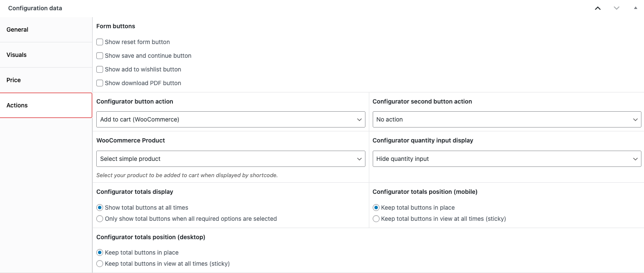
Task: Open the Configurator button action dropdown
Action: click(x=231, y=119)
